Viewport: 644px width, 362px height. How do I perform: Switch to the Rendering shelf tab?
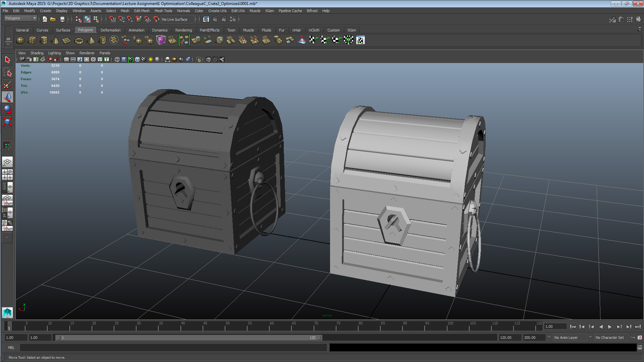click(x=183, y=30)
